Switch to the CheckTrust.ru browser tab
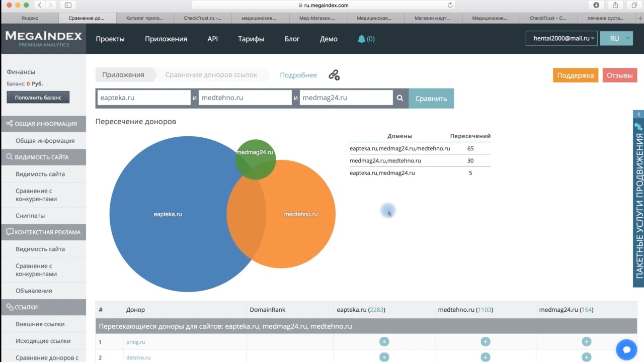644x362 pixels. (x=202, y=18)
